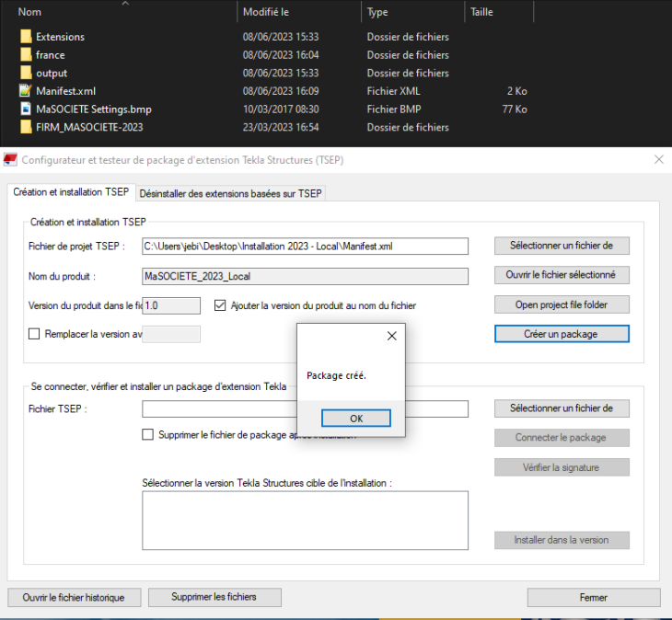Click the MaSOCIETE Settings.bmp file icon
This screenshot has width=672, height=620.
[x=26, y=109]
